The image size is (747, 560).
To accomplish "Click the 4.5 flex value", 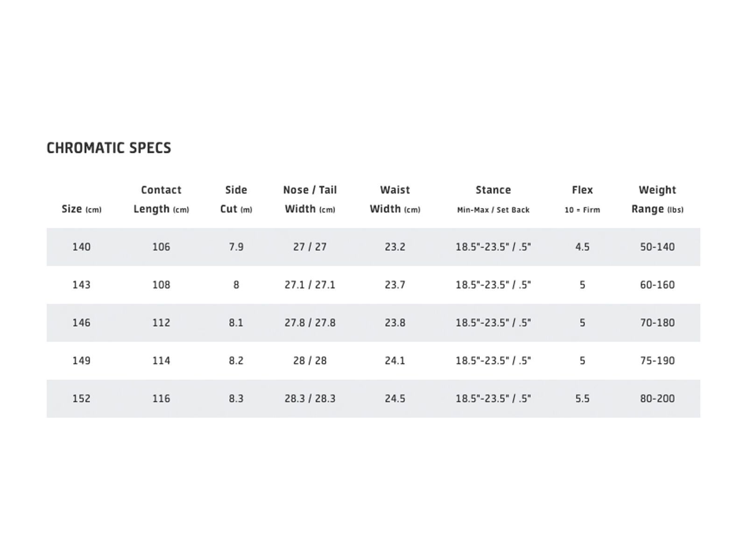I will pos(582,247).
